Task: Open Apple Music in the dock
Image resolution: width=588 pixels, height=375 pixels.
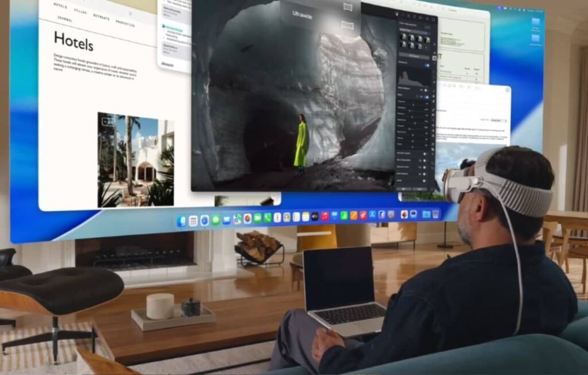Action: click(x=325, y=217)
